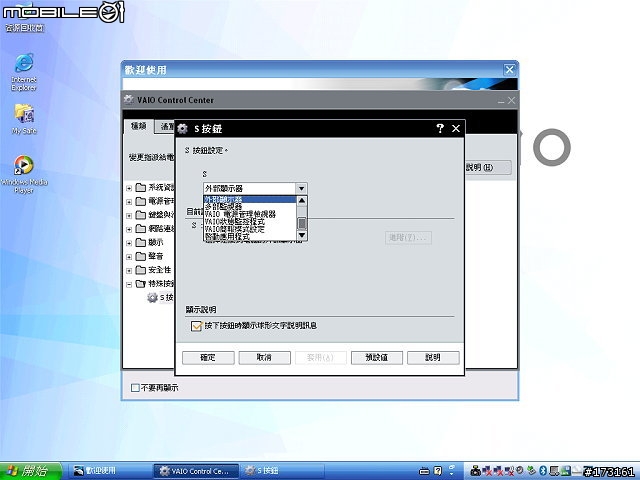Click the 取消 button

[264, 358]
